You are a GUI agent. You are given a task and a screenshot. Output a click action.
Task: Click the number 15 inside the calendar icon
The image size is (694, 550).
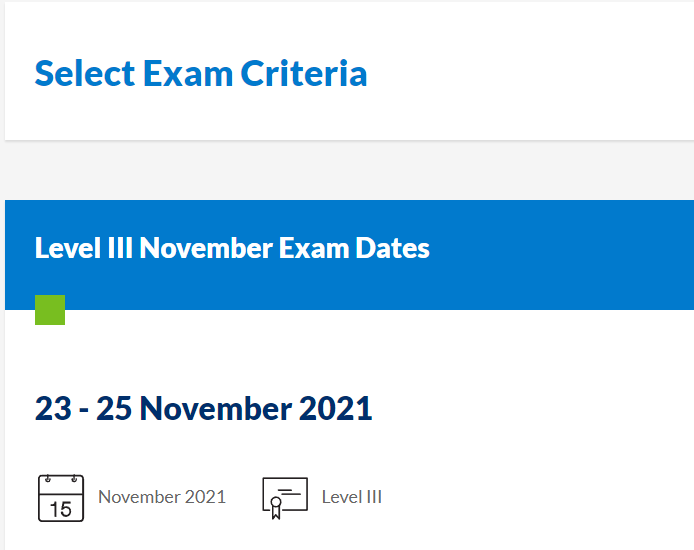[60, 508]
